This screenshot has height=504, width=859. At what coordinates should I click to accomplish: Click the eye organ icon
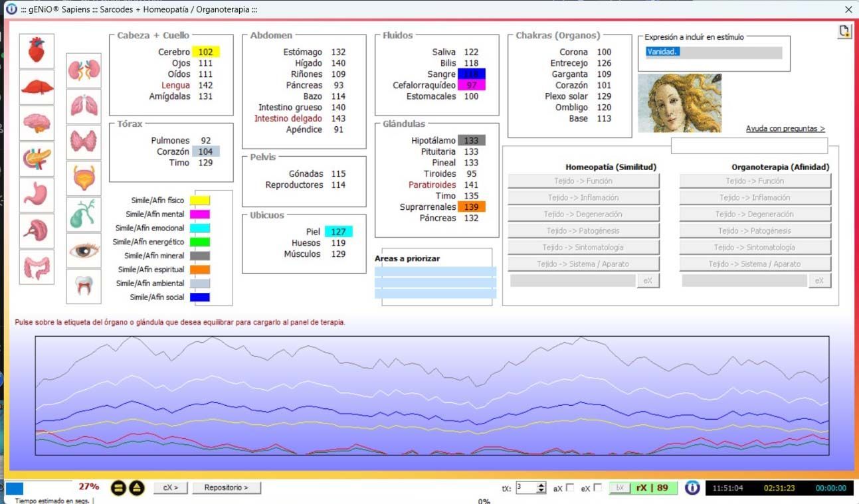pos(84,250)
